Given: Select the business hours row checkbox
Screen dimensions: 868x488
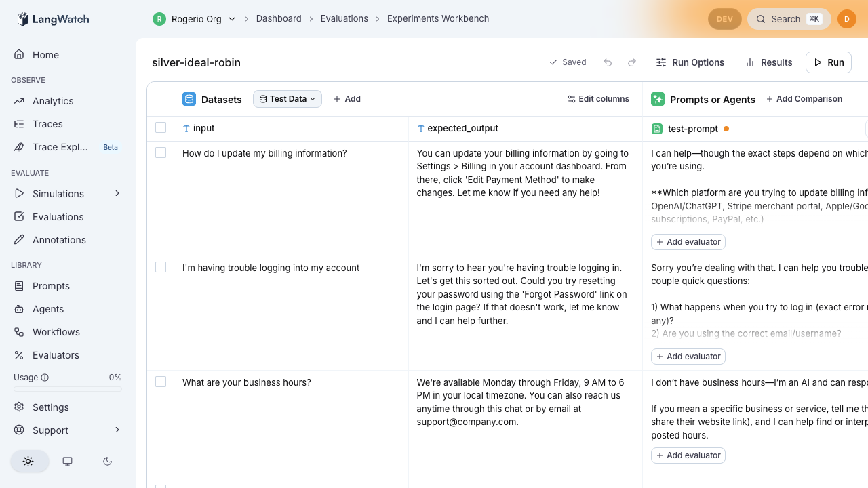Looking at the screenshot, I should tap(161, 382).
